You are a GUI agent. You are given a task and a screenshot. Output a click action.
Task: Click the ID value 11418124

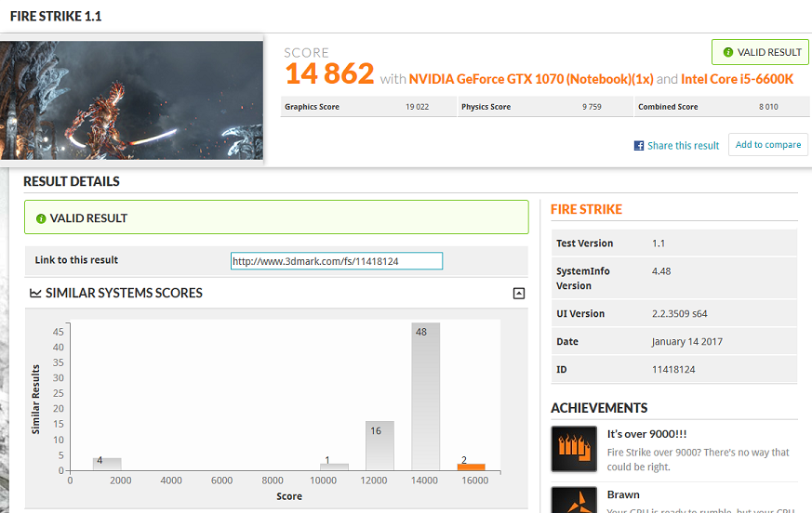[x=673, y=370]
